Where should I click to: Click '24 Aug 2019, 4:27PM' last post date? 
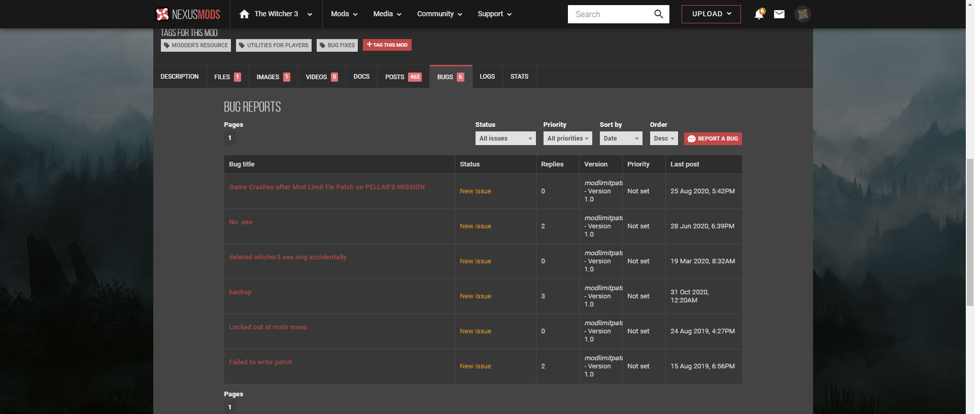[702, 331]
